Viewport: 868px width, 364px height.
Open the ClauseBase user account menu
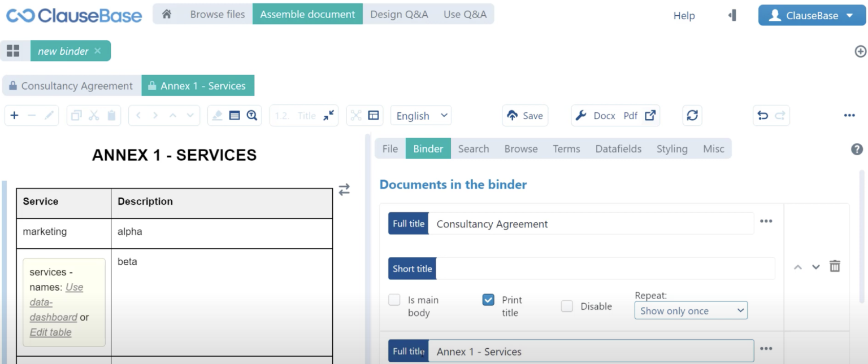pyautogui.click(x=811, y=16)
